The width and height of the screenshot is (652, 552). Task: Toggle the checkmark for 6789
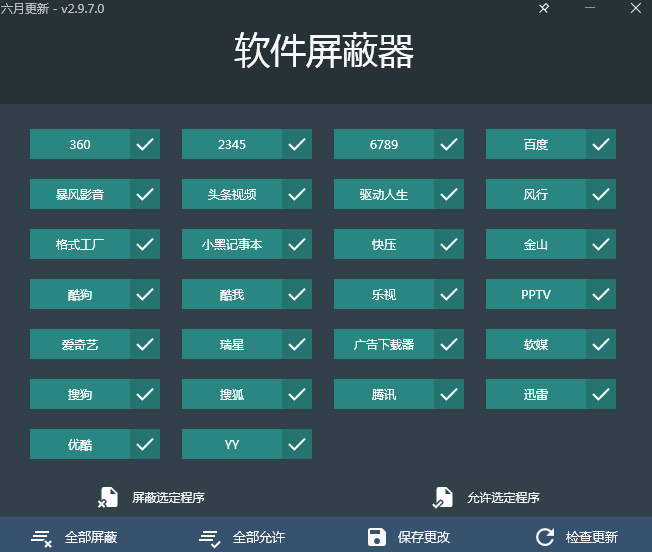coord(449,144)
